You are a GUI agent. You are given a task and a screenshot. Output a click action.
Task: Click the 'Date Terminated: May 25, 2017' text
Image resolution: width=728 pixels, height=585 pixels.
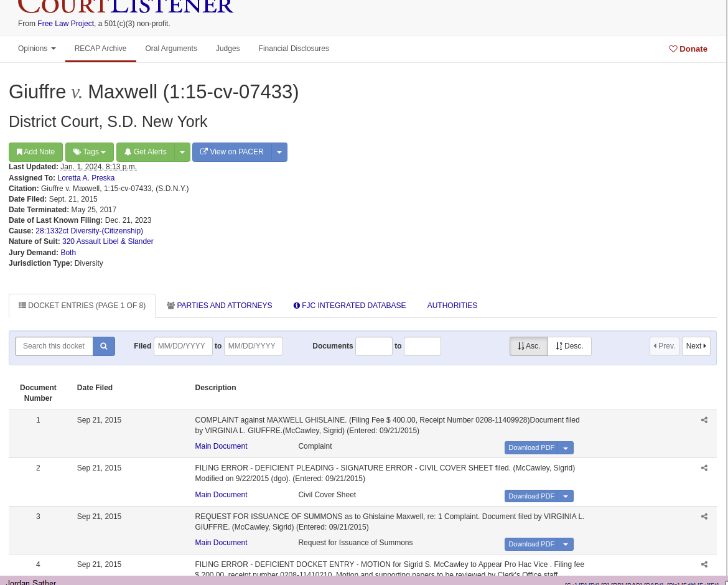coord(63,210)
